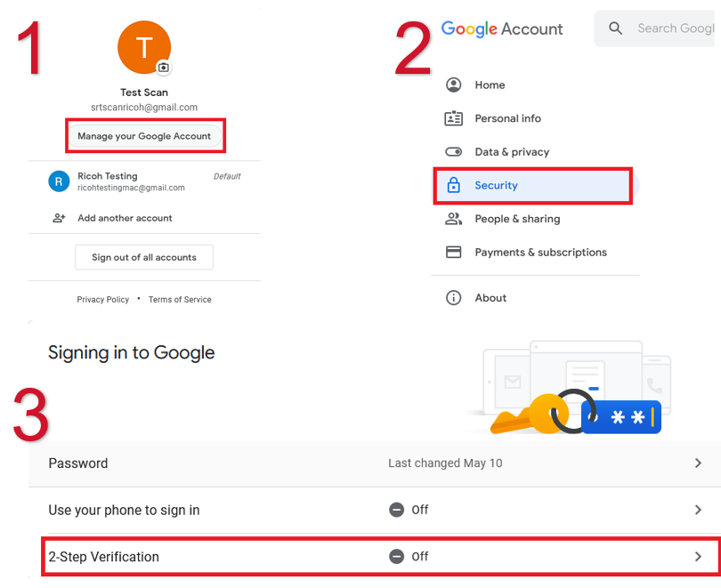Open the Privacy Policy link
Viewport: 721px width, 588px height.
(x=102, y=300)
